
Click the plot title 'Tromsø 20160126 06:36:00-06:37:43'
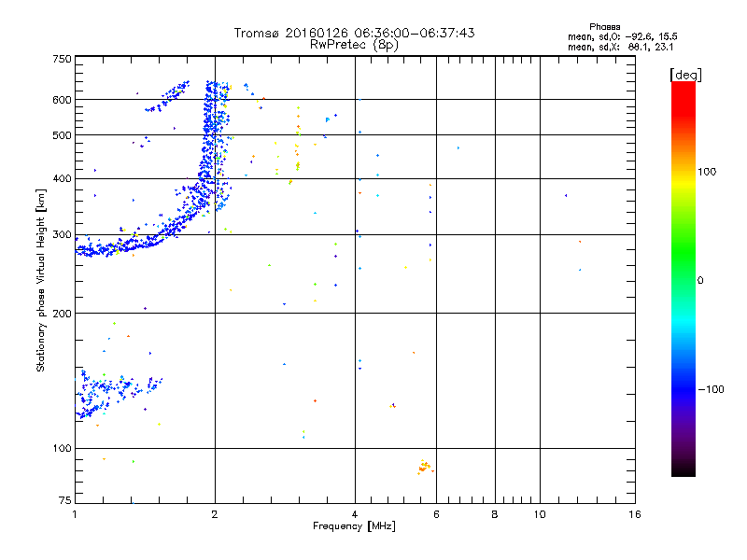pos(354,33)
